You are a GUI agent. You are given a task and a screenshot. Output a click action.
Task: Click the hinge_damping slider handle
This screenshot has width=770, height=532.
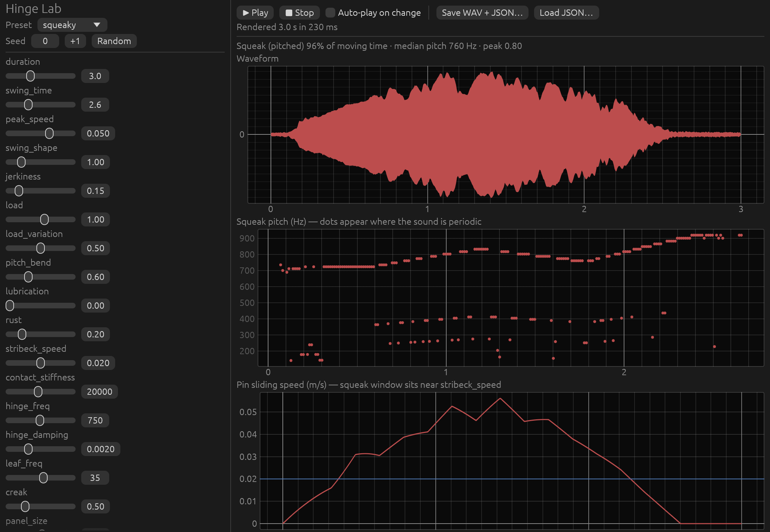click(28, 449)
